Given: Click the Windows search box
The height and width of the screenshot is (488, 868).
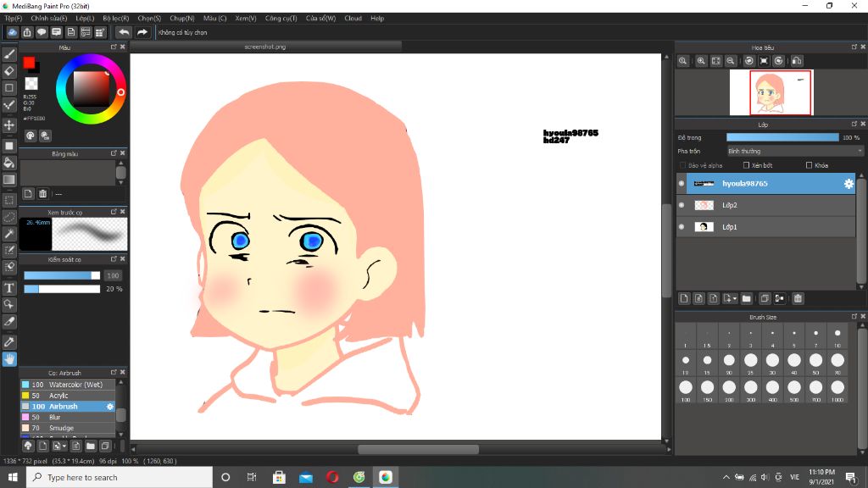Looking at the screenshot, I should 119,477.
